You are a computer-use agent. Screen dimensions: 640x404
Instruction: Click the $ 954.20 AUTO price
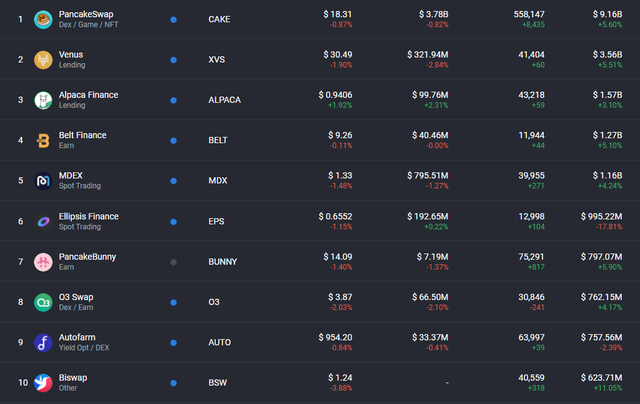[335, 337]
